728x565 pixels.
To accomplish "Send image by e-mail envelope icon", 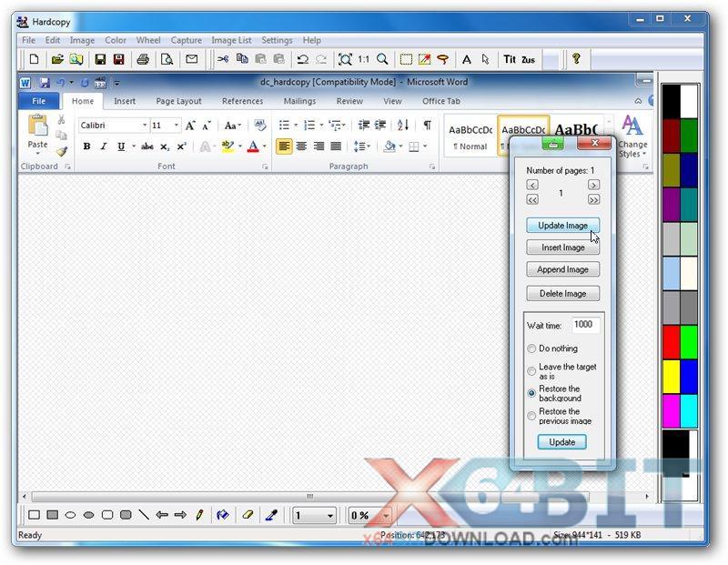I will click(x=192, y=59).
